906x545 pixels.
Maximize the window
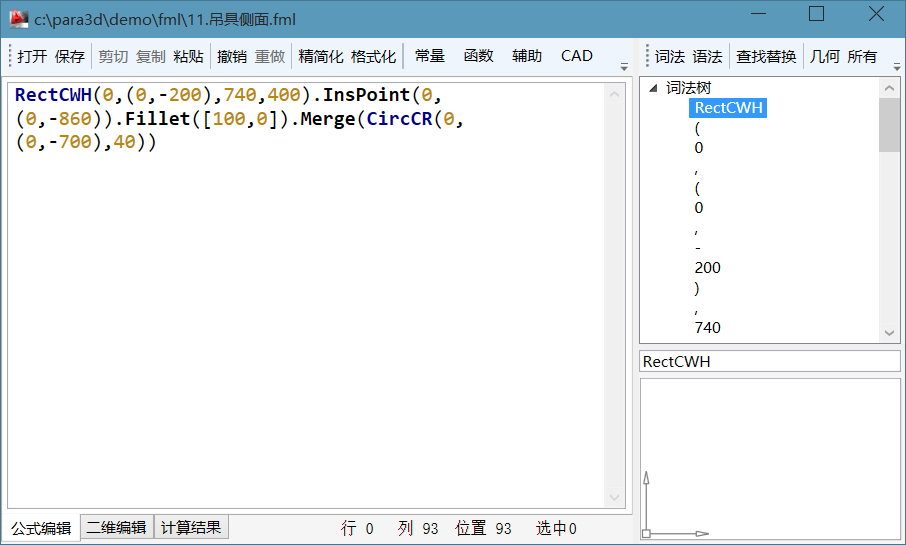click(816, 14)
